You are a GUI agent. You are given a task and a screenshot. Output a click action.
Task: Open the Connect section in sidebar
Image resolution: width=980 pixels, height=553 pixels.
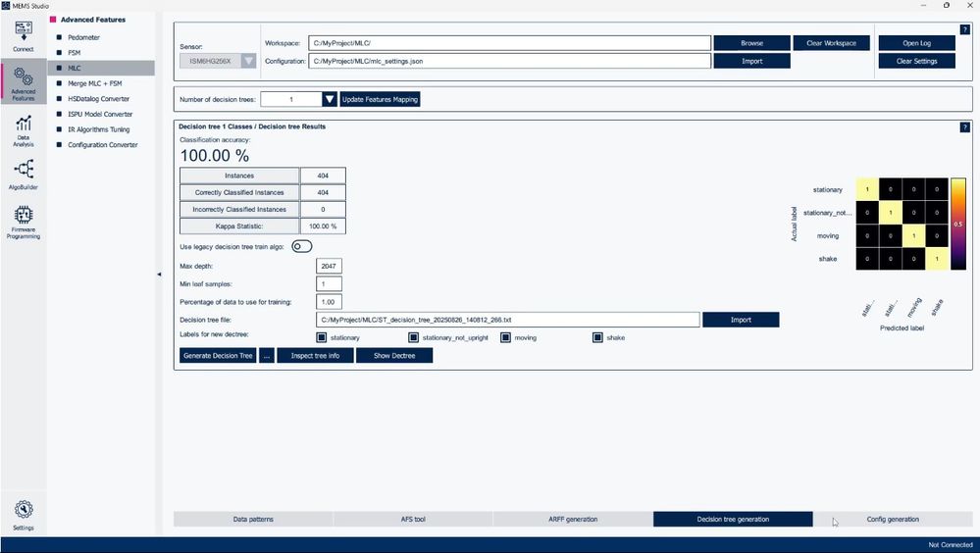pos(24,36)
